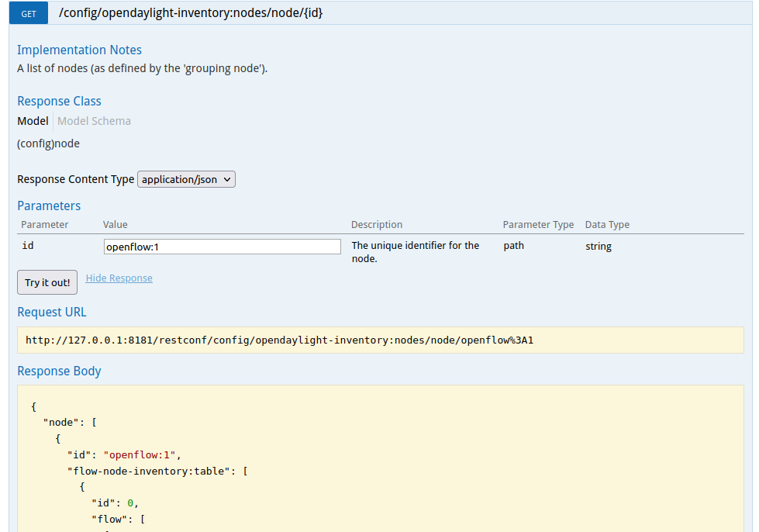
Task: Select the Response Body heading
Action: point(59,371)
